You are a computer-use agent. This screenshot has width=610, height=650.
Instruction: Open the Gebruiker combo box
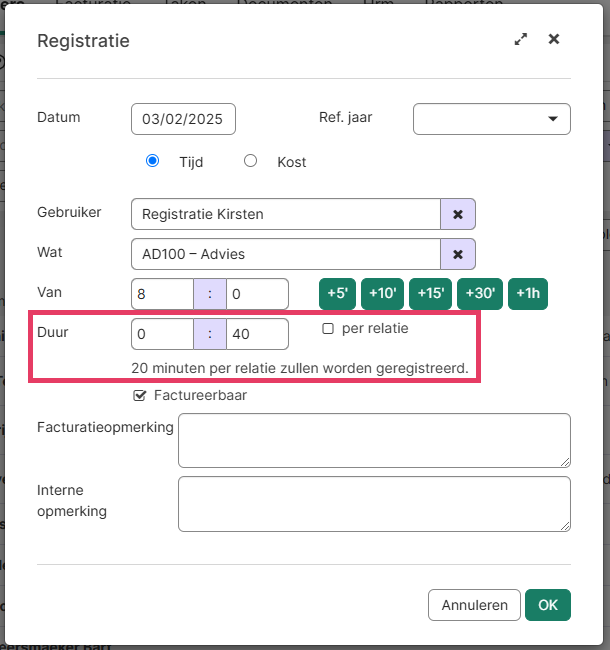(285, 214)
